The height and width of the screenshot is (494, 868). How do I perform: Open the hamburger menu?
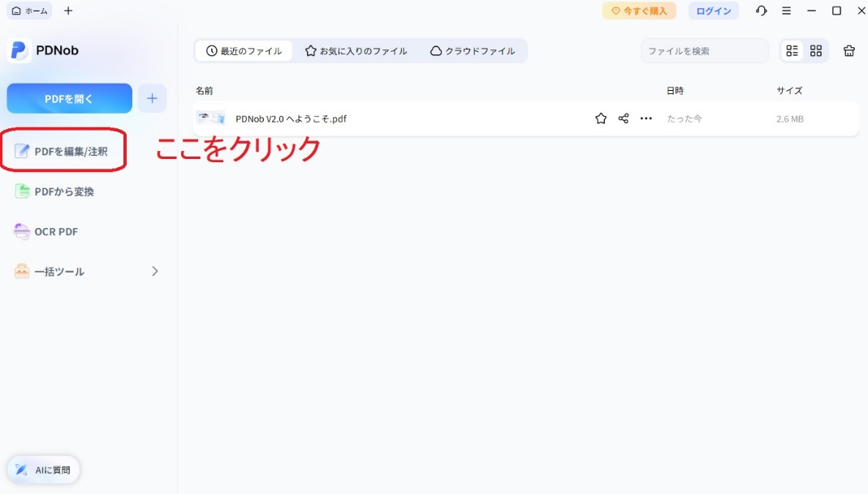(785, 11)
